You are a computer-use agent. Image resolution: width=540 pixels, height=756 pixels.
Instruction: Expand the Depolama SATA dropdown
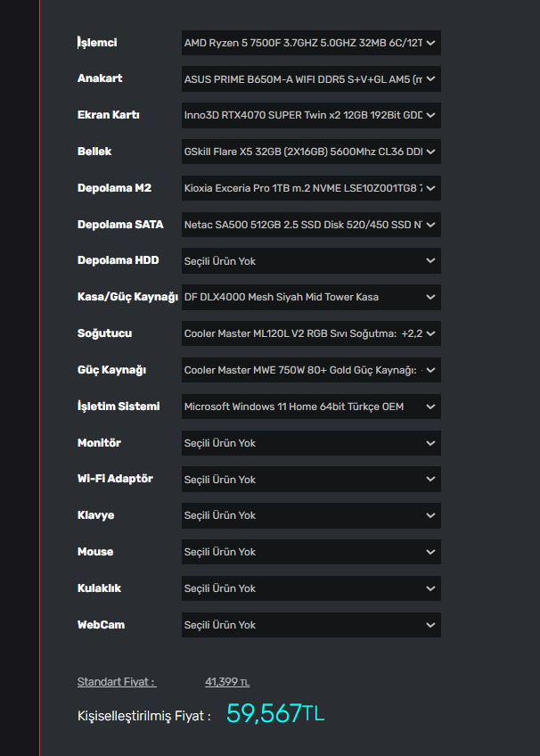[x=311, y=225]
